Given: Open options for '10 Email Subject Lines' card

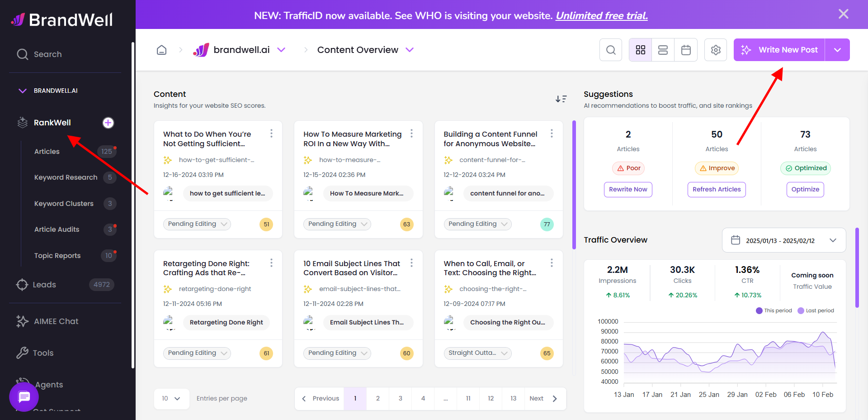Looking at the screenshot, I should [411, 263].
